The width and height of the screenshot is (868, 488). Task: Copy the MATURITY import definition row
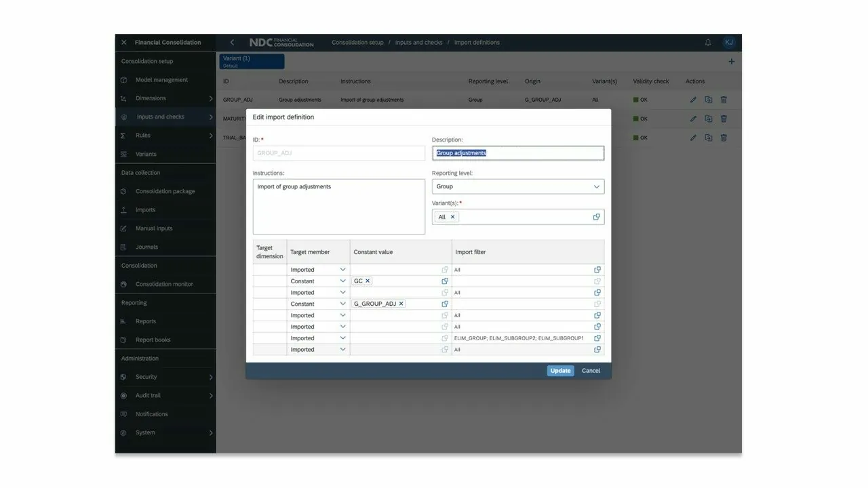pyautogui.click(x=708, y=119)
